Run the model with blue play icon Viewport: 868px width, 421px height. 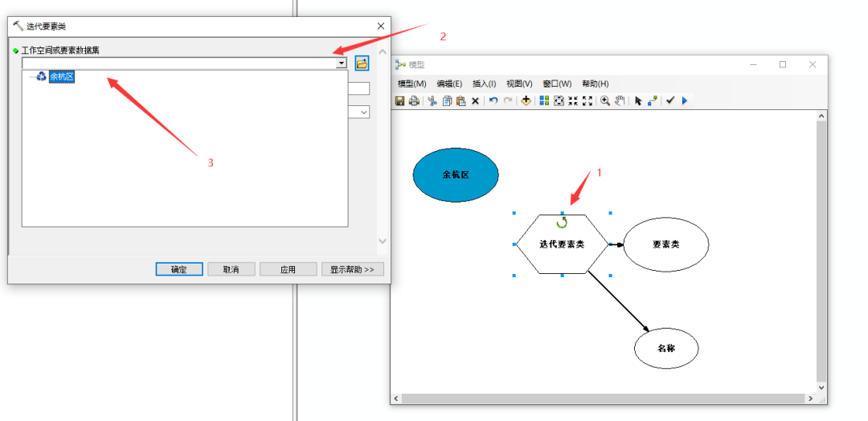tap(685, 100)
